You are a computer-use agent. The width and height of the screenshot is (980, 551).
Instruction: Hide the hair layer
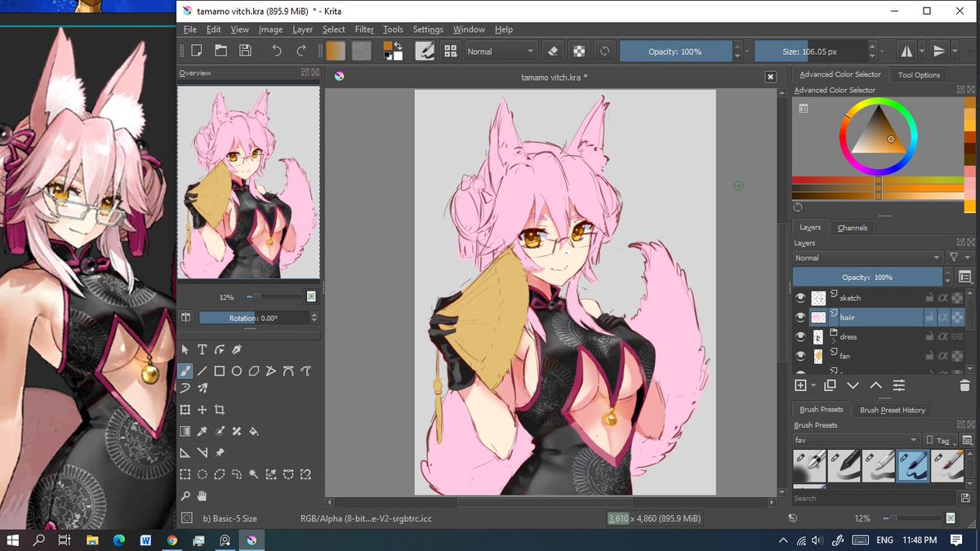click(x=800, y=317)
